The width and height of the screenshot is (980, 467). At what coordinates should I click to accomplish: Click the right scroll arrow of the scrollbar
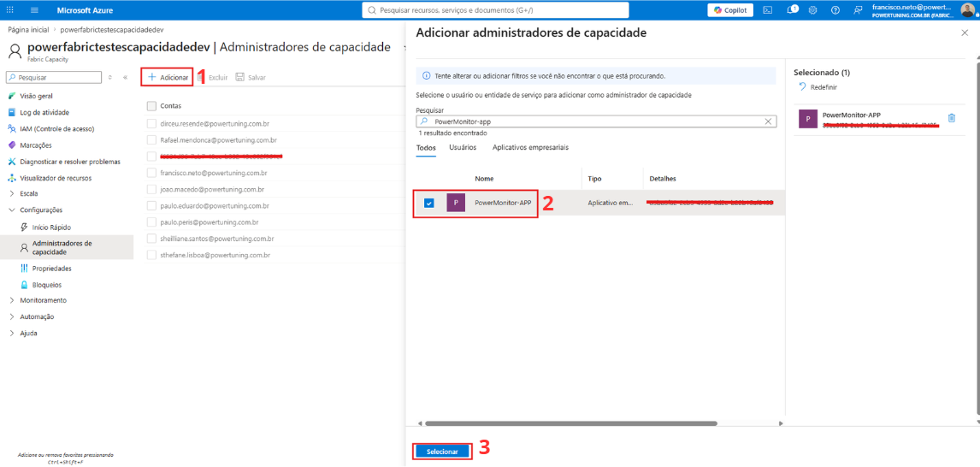point(781,423)
